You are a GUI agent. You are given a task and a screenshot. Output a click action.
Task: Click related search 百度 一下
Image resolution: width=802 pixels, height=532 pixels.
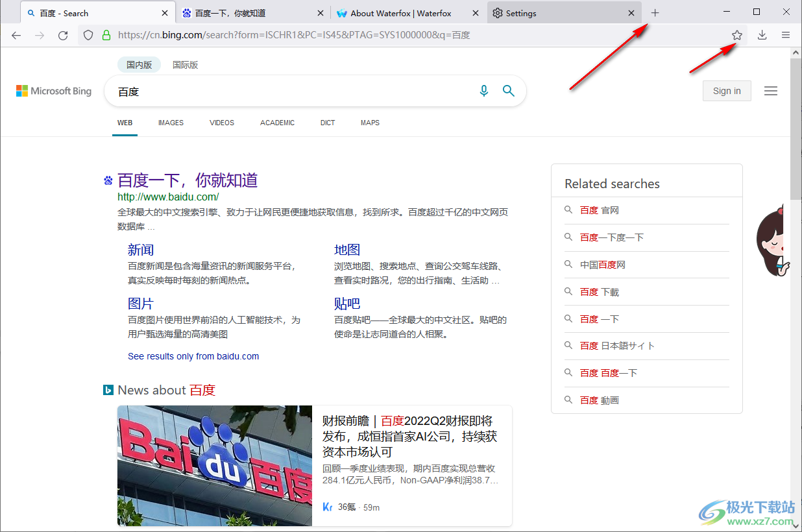coord(600,319)
